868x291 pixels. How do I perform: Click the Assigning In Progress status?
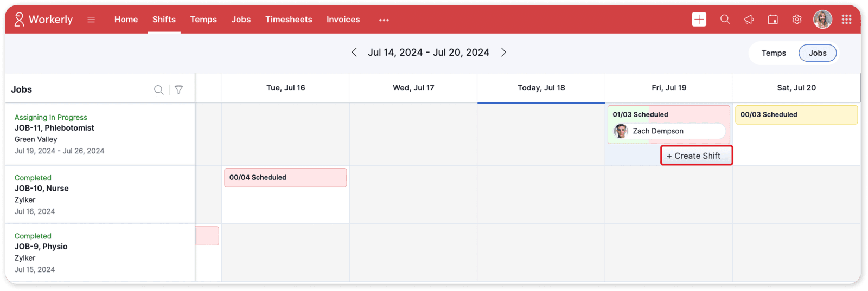click(51, 118)
